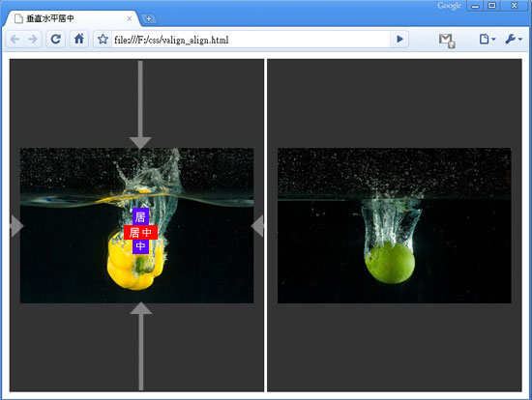Open the Gmail mail checker extension icon
Image resolution: width=532 pixels, height=400 pixels.
447,41
